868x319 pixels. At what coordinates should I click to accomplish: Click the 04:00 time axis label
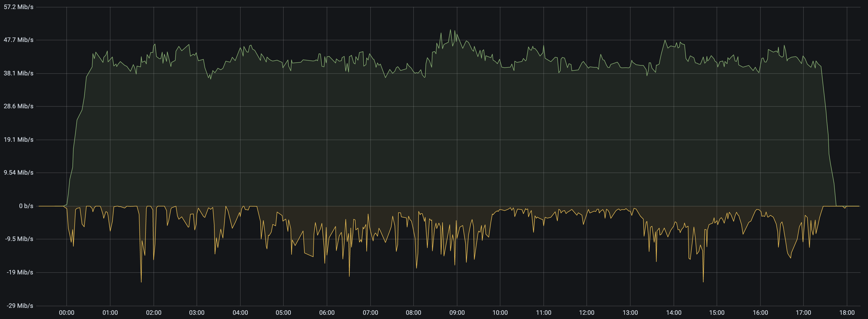(240, 313)
